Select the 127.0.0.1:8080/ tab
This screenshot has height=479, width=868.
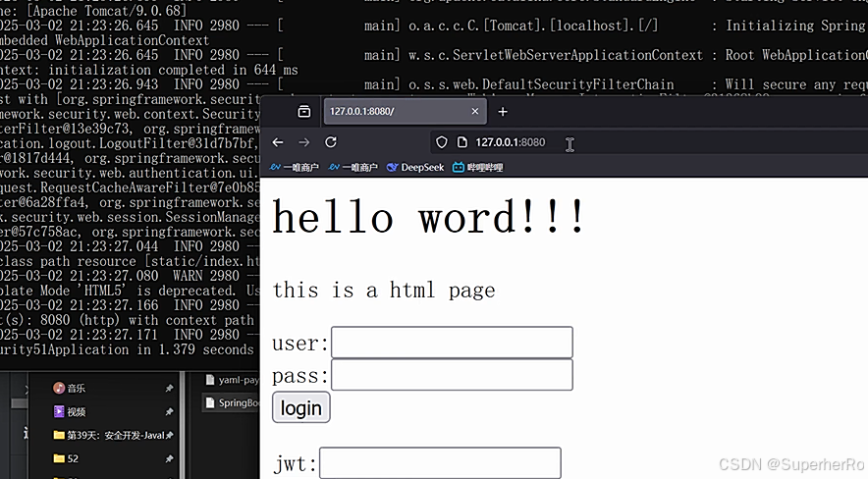(x=406, y=111)
